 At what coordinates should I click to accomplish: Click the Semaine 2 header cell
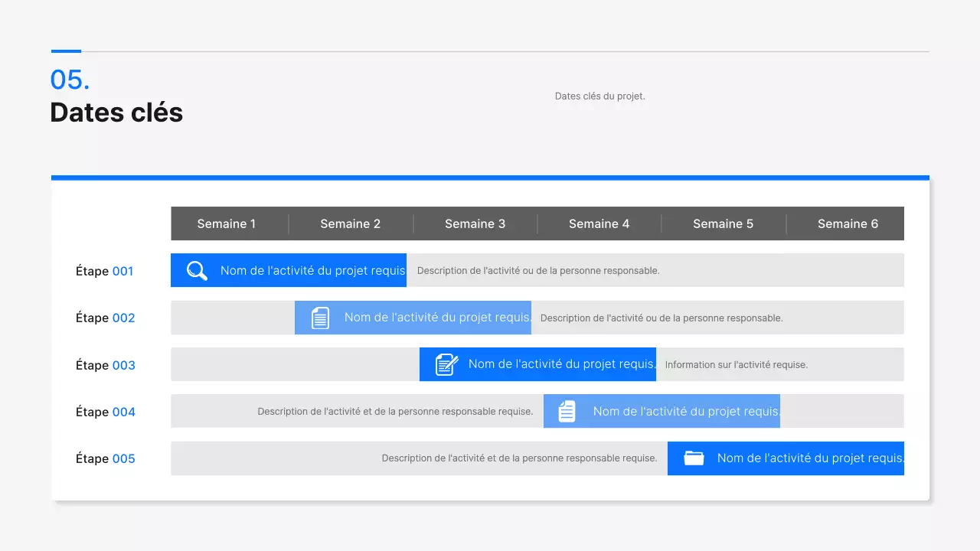point(350,223)
